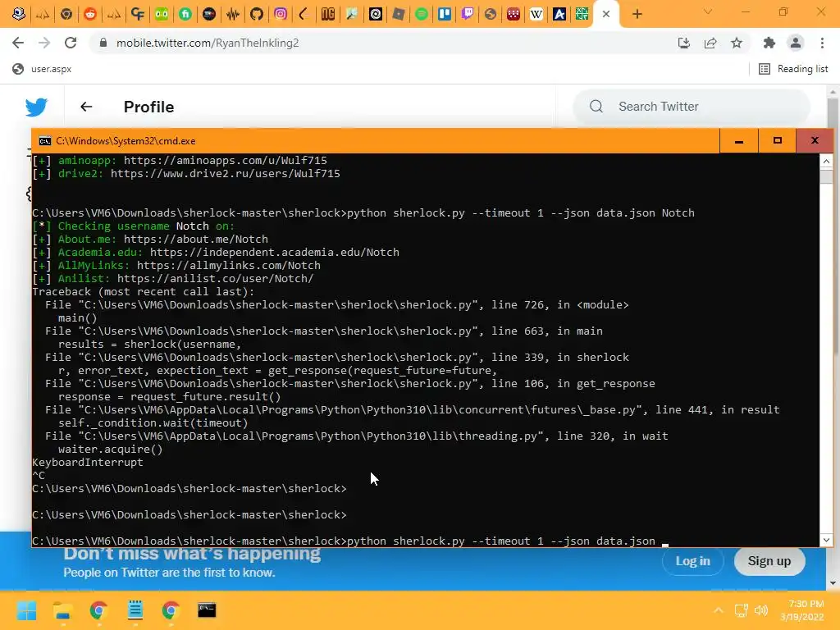Log in to Twitter
Viewport: 840px width, 630px height.
(692, 561)
